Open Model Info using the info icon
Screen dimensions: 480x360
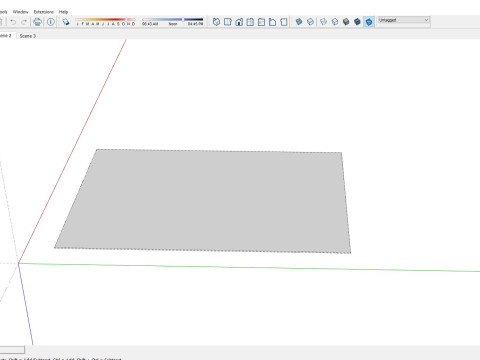(51, 22)
